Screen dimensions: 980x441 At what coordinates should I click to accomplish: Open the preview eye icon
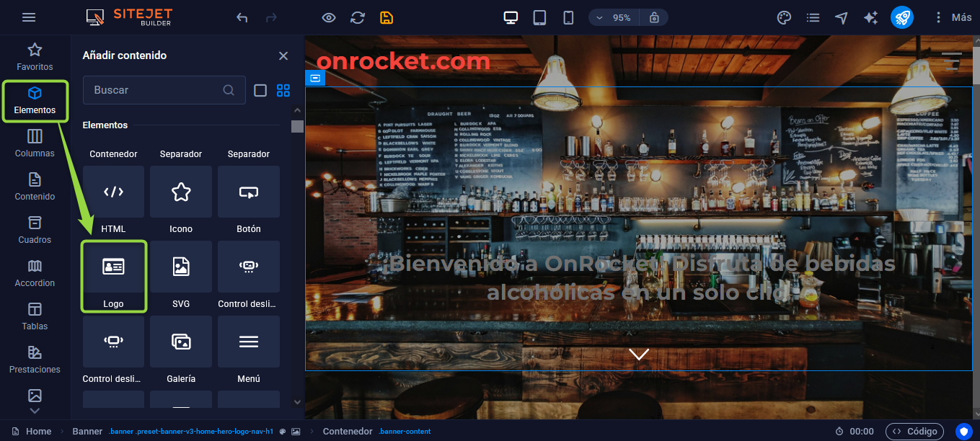(x=329, y=17)
